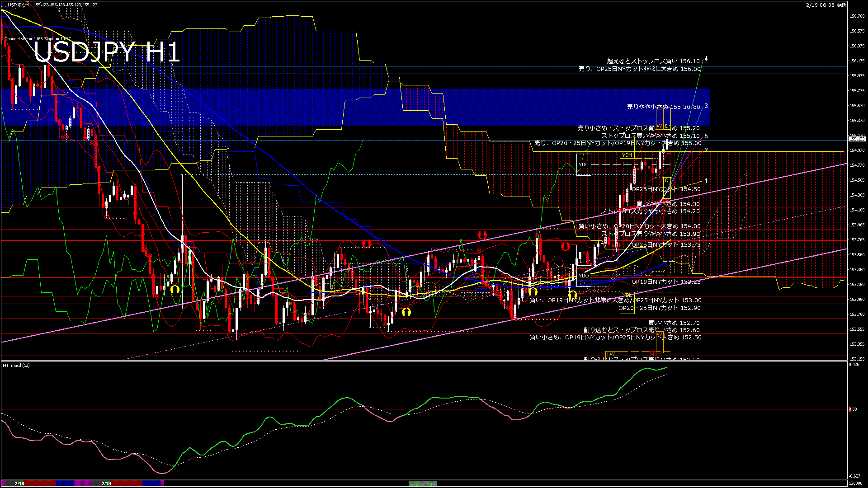Image resolution: width=868 pixels, height=488 pixels.
Task: Click the 2/19 date marker
Action: tap(106, 483)
